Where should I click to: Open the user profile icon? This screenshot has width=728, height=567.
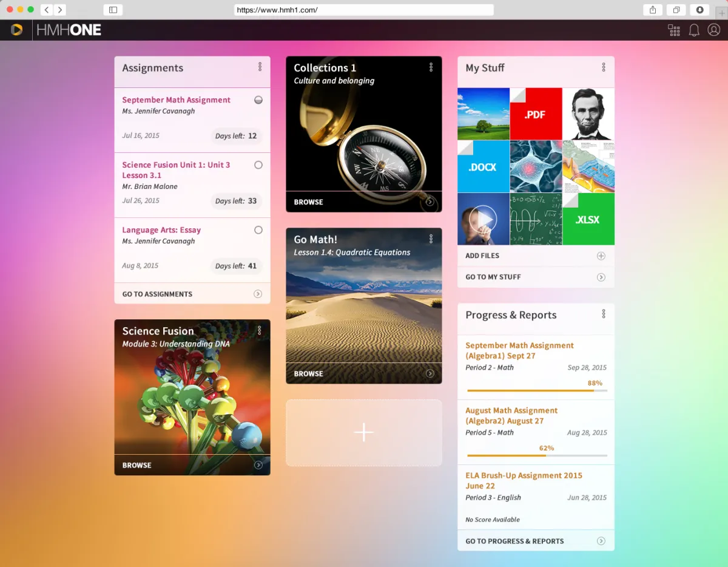[714, 30]
